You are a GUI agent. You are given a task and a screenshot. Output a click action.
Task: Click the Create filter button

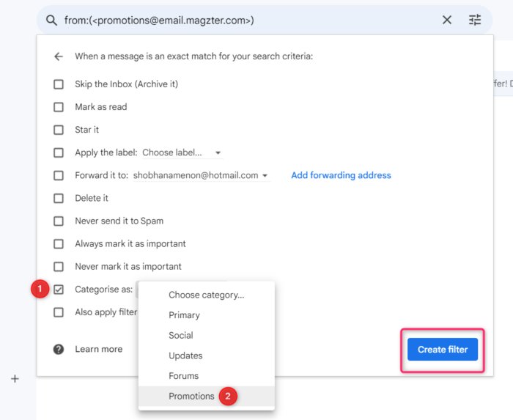(443, 350)
